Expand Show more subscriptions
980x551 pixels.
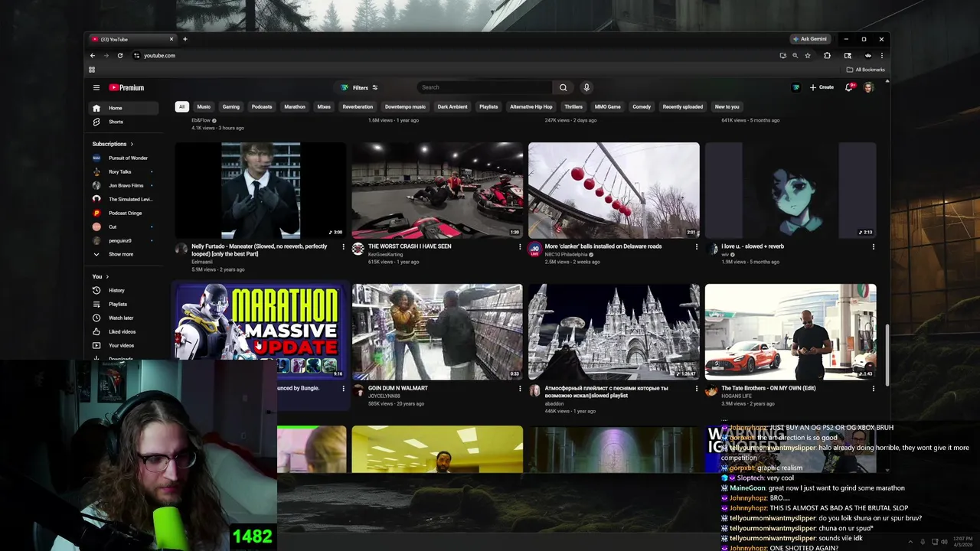tap(122, 254)
